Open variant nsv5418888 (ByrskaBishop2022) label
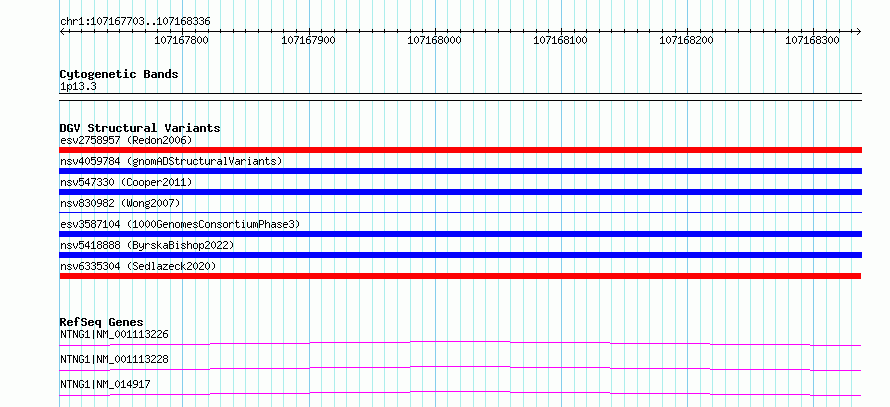 coord(147,245)
